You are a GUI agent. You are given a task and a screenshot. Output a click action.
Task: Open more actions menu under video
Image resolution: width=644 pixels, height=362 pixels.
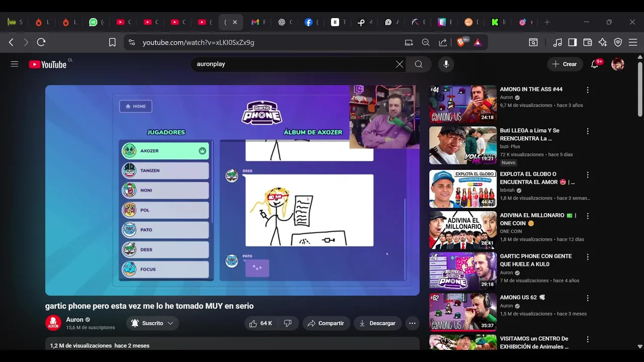click(x=412, y=323)
